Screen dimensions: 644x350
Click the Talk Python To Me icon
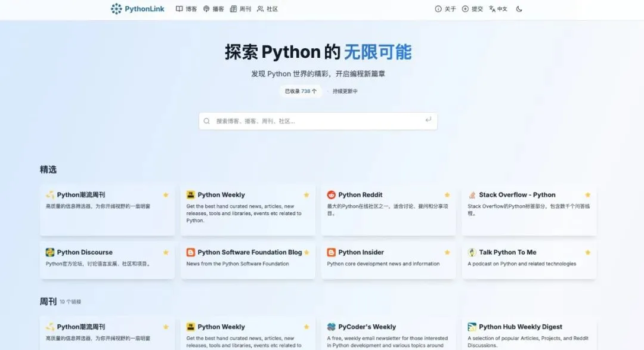[x=472, y=252]
